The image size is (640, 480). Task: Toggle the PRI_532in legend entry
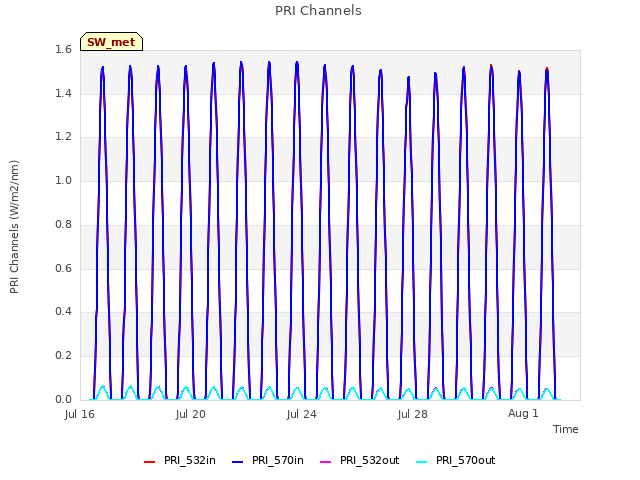pyautogui.click(x=180, y=460)
